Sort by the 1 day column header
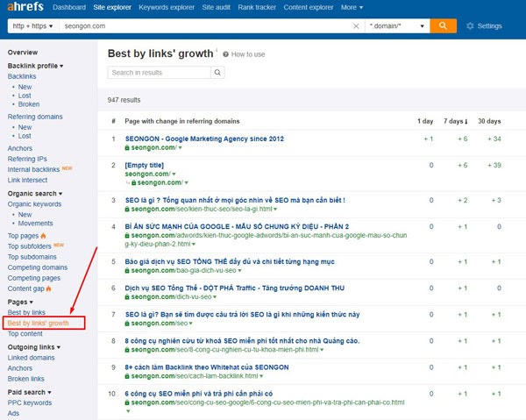The image size is (526, 420). click(425, 121)
